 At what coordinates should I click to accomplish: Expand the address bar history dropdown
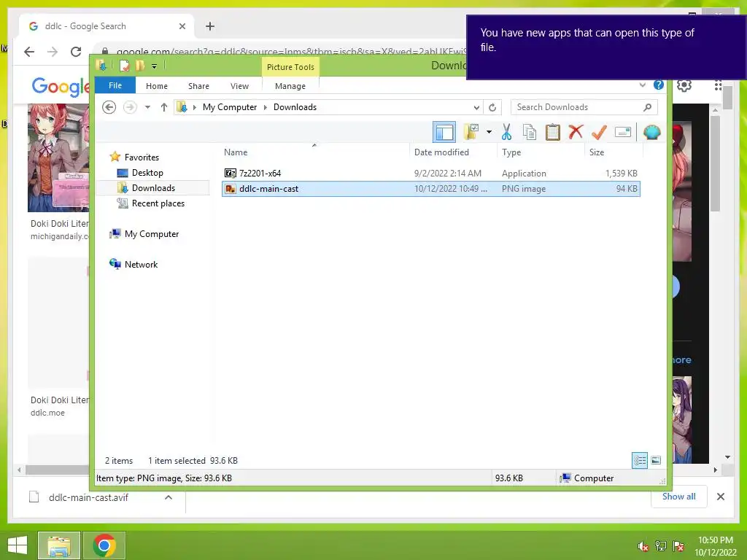pos(476,108)
